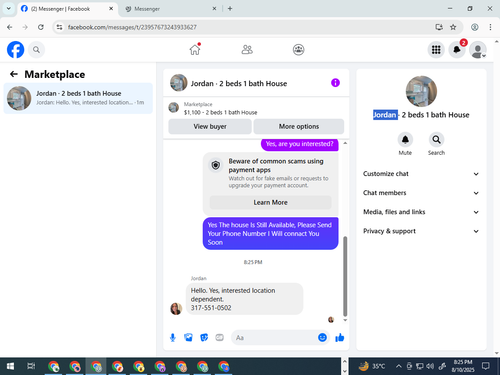Search in conversation using magnifier icon
Image resolution: width=500 pixels, height=375 pixels.
click(436, 139)
